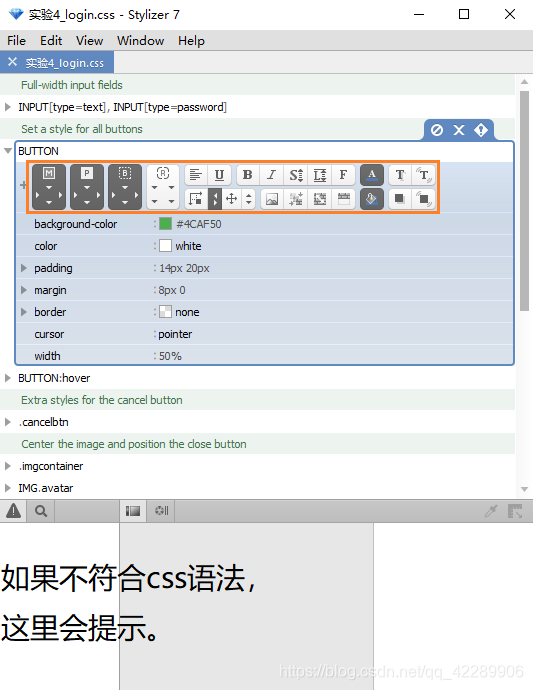This screenshot has height=690, width=533.
Task: Click the ruler resize tool icon
Action: pyautogui.click(x=515, y=511)
